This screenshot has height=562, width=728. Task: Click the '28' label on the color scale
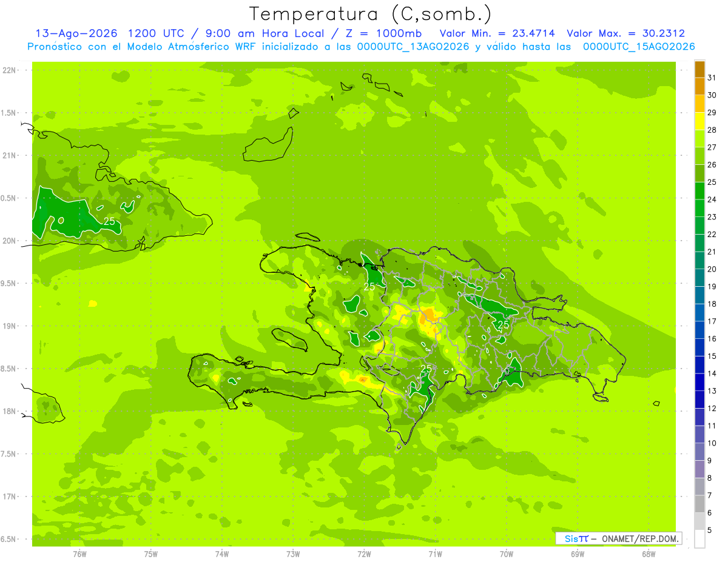click(712, 130)
